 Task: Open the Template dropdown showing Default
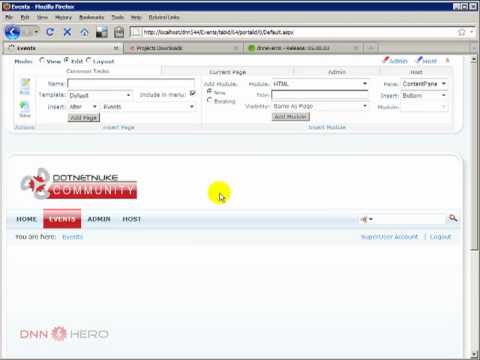100,95
